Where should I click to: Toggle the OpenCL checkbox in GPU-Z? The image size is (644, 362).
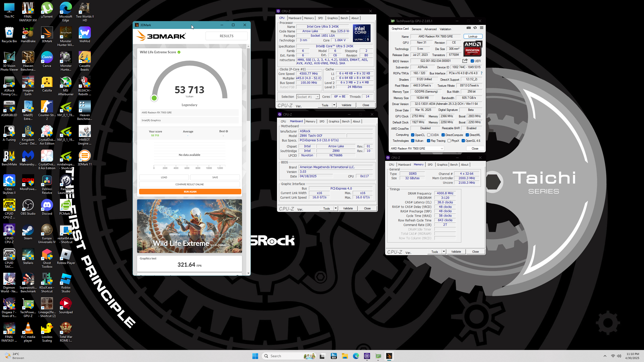pyautogui.click(x=413, y=135)
